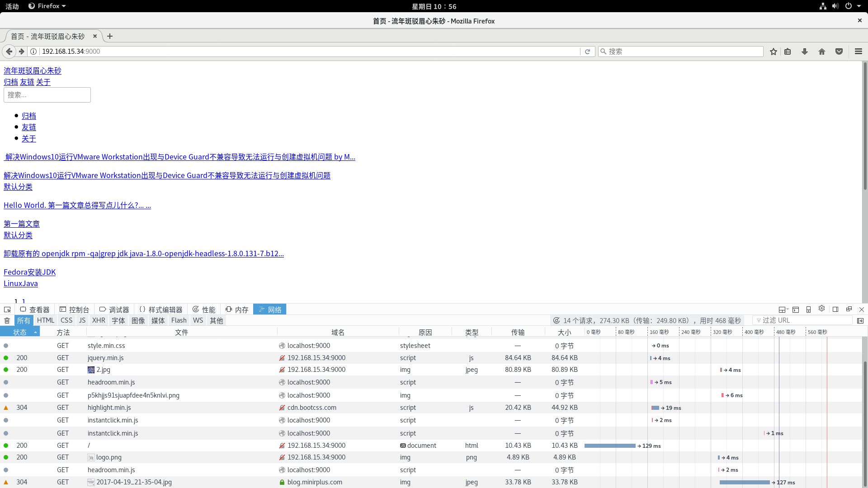Screen dimensions: 868x488
Task: Open the Pocket icon in toolbar
Action: [x=839, y=52]
